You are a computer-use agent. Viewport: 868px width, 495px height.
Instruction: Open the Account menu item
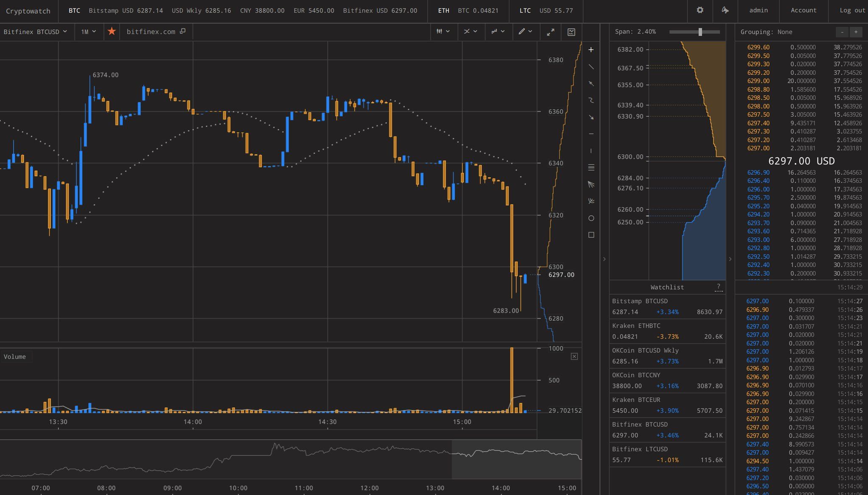[x=803, y=10]
